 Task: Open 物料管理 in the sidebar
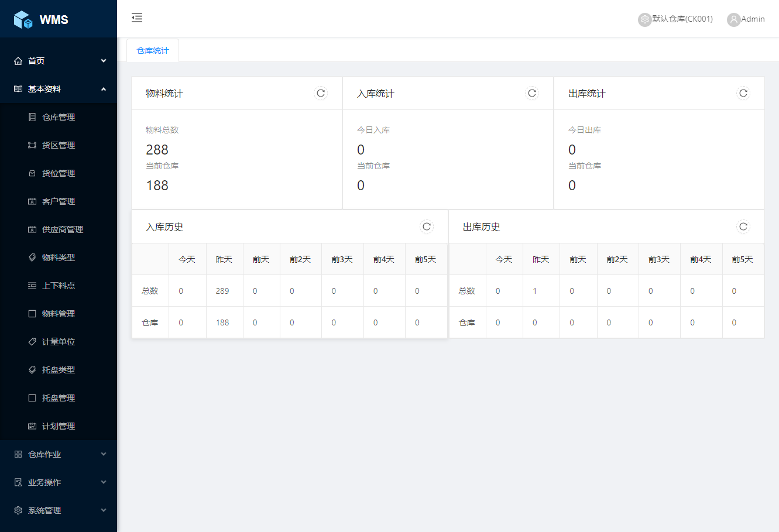(59, 314)
